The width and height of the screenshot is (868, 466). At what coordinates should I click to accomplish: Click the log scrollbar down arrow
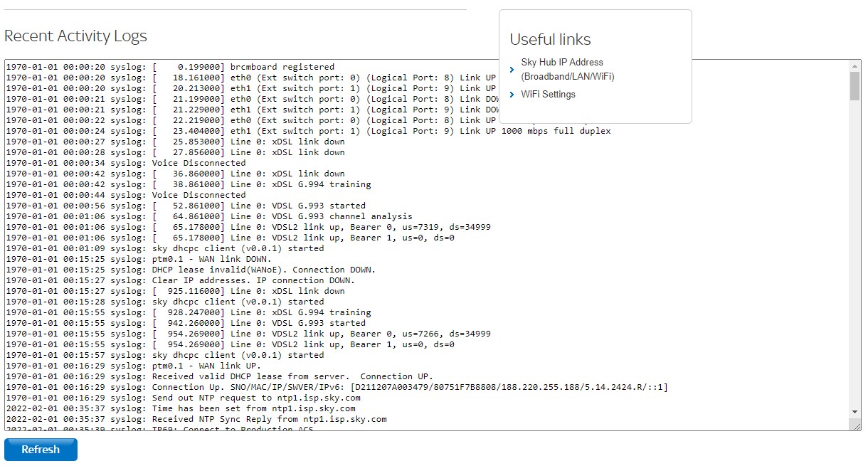pos(855,412)
